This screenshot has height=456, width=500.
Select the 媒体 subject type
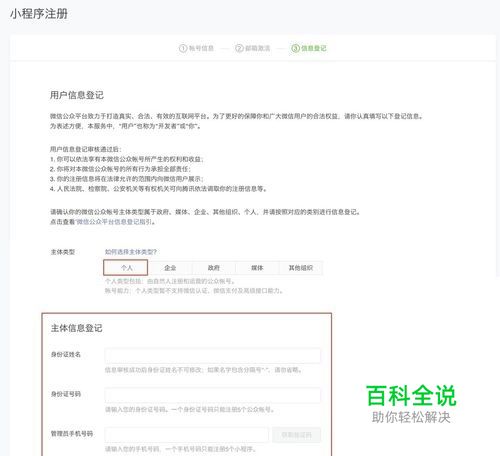257,268
